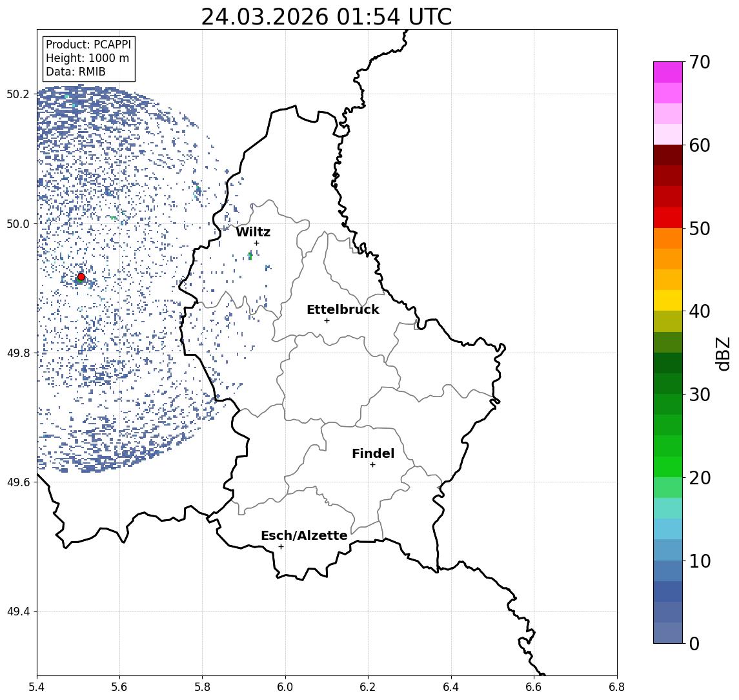Click the 10 tick on colorbar
This screenshot has height=700, width=739.
pyautogui.click(x=700, y=561)
